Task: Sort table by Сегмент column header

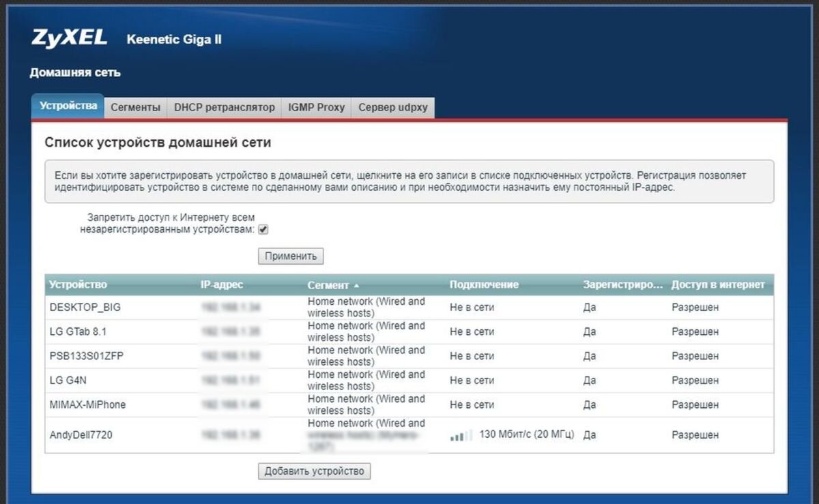Action: coord(333,285)
